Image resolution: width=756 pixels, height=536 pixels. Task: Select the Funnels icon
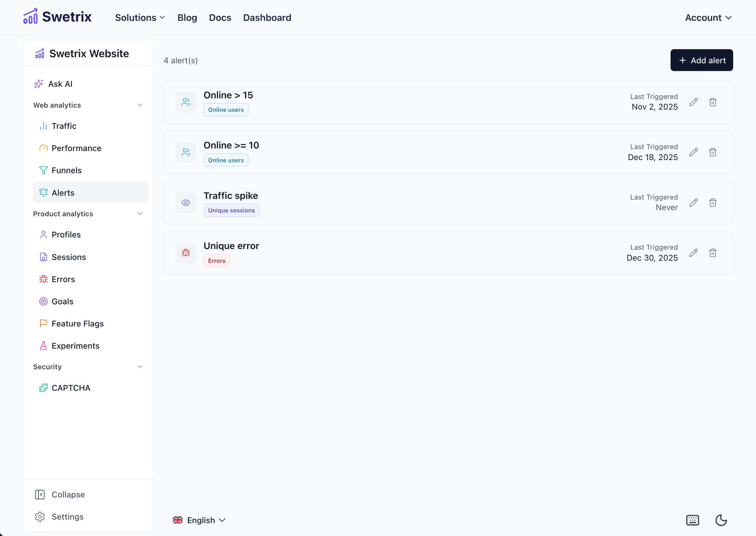[x=43, y=170]
